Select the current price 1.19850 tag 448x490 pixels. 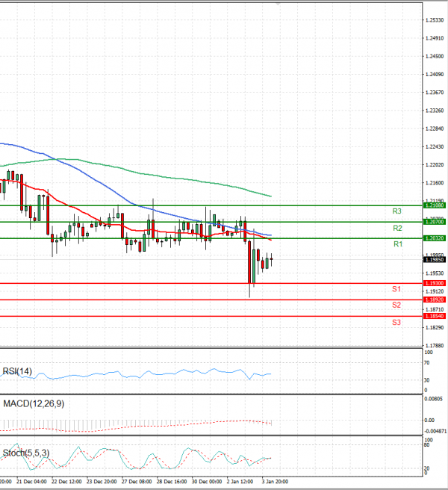point(435,260)
